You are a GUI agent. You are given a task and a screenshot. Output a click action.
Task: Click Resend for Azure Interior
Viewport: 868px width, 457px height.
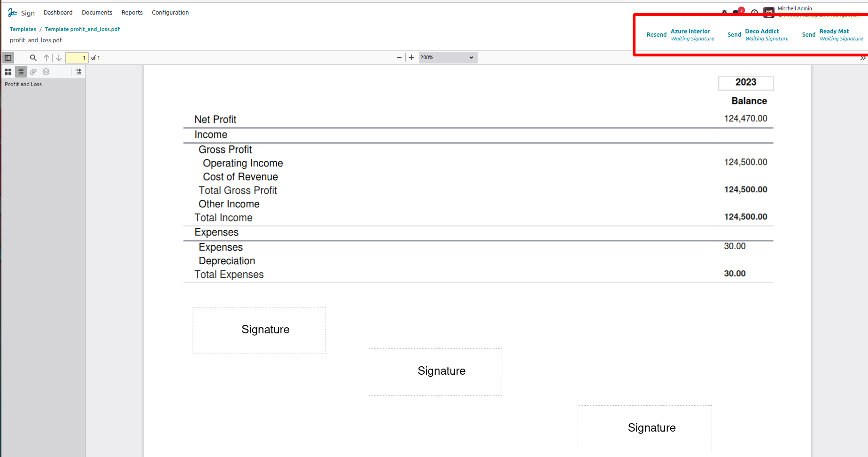point(656,35)
